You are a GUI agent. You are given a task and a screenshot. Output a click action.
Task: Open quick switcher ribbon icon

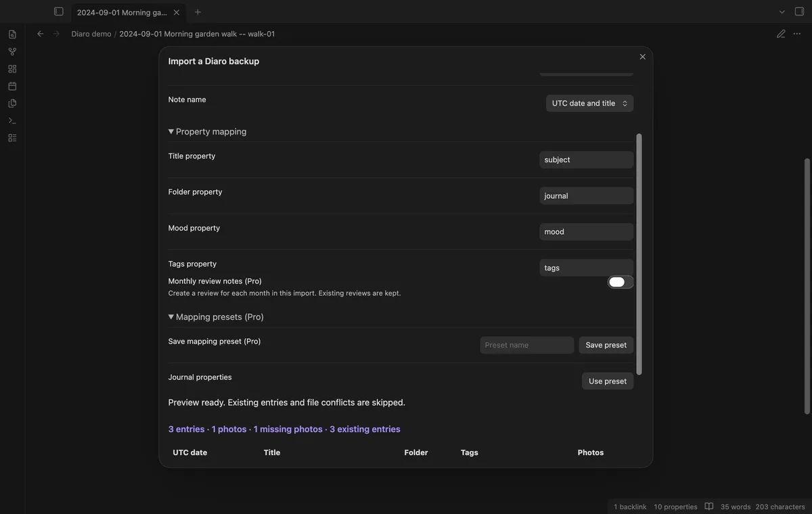pos(12,34)
